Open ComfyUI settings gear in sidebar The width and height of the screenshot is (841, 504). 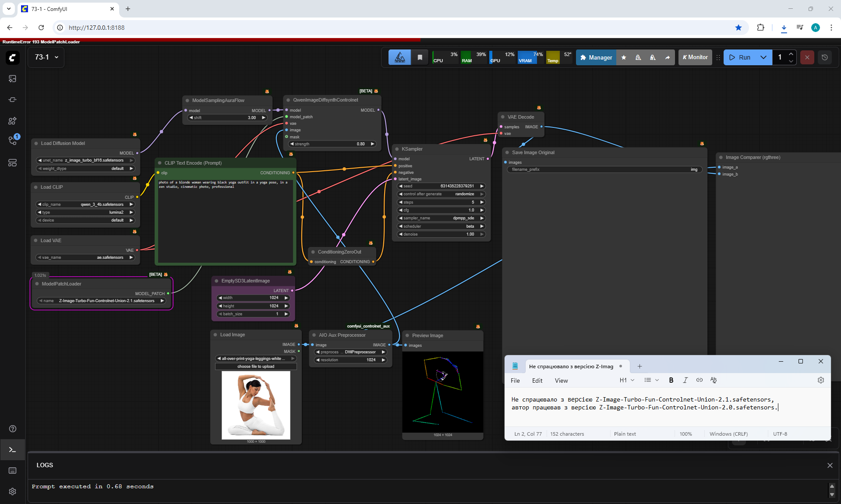tap(12, 491)
